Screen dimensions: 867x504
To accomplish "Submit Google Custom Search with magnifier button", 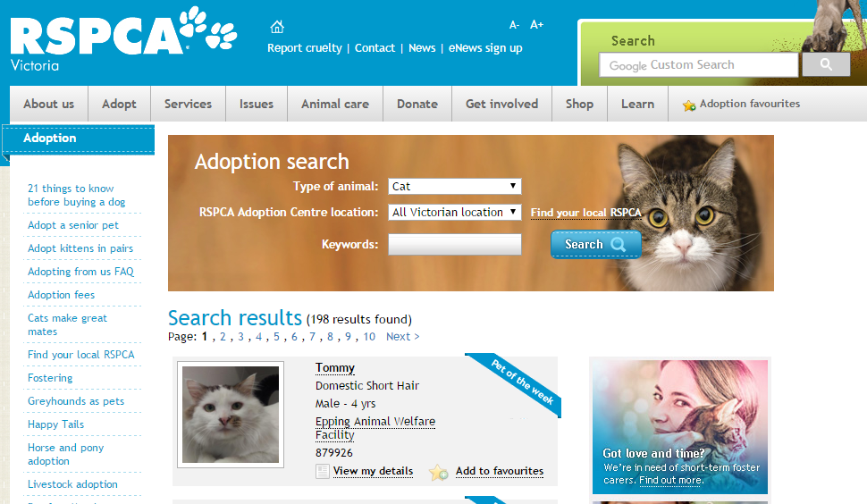I will tap(826, 64).
